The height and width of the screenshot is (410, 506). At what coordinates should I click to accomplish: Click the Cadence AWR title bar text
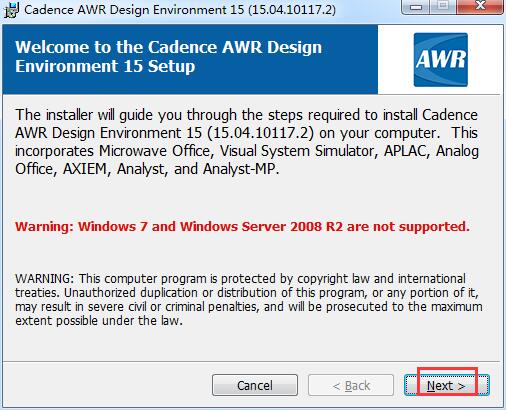coord(180,10)
